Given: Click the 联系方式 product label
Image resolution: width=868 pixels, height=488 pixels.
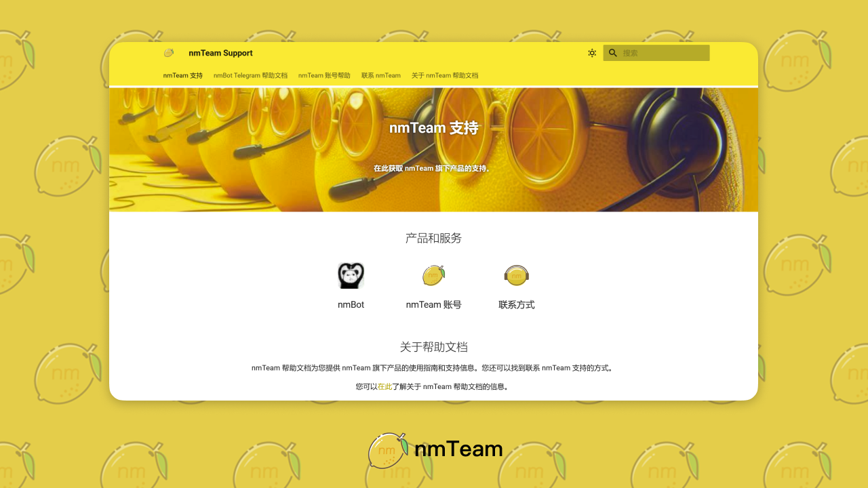Looking at the screenshot, I should [516, 304].
